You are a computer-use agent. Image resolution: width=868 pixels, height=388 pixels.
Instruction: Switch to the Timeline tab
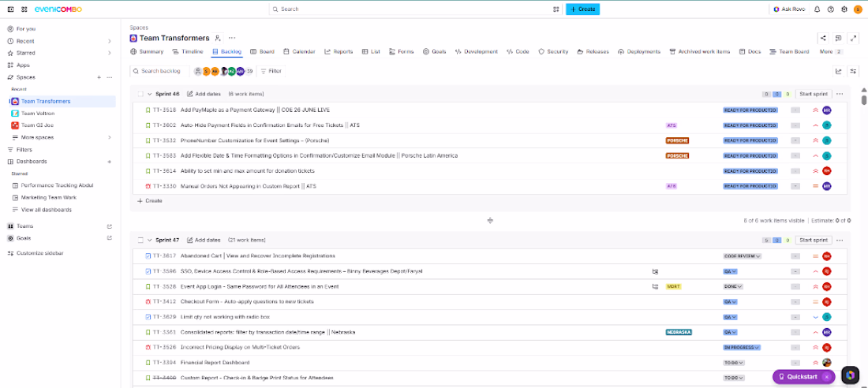click(x=188, y=51)
